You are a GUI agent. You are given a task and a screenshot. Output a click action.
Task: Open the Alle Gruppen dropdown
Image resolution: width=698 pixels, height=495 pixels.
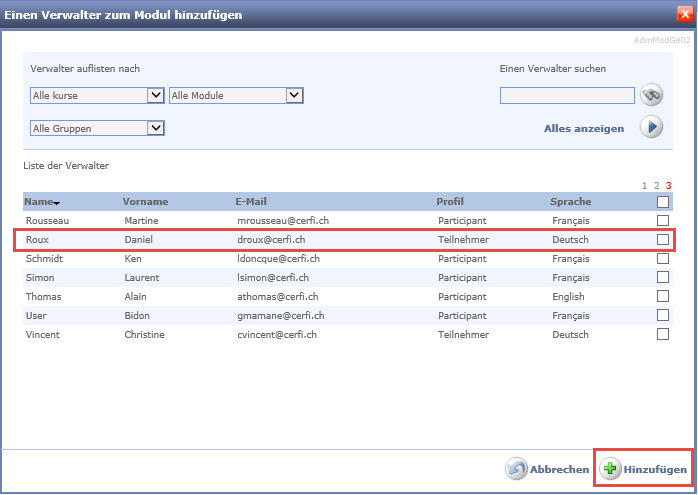click(155, 128)
